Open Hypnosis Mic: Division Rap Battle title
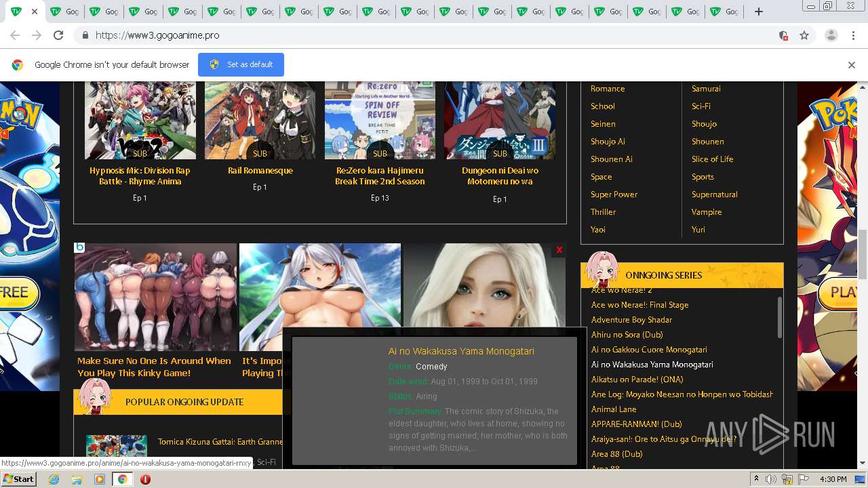The image size is (868, 488). click(140, 176)
